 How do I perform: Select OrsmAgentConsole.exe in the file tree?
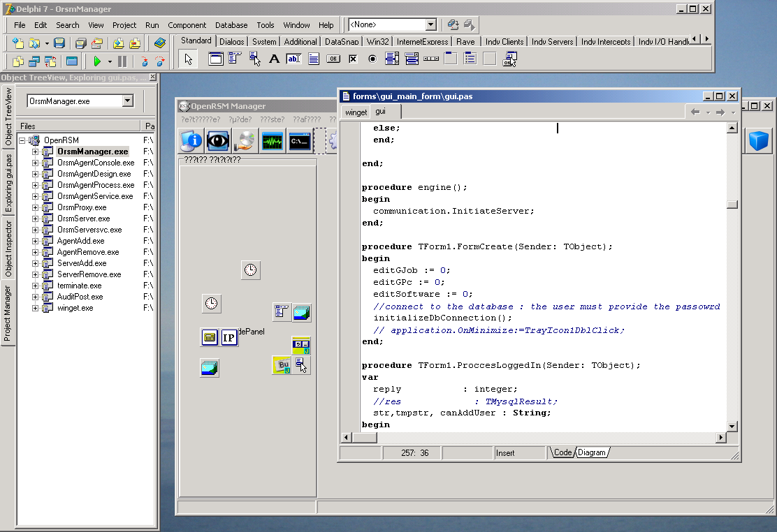tap(96, 163)
